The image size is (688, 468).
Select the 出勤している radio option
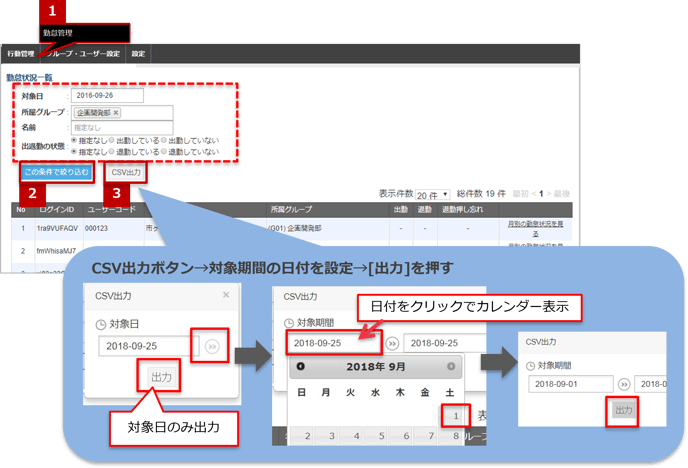[111, 140]
